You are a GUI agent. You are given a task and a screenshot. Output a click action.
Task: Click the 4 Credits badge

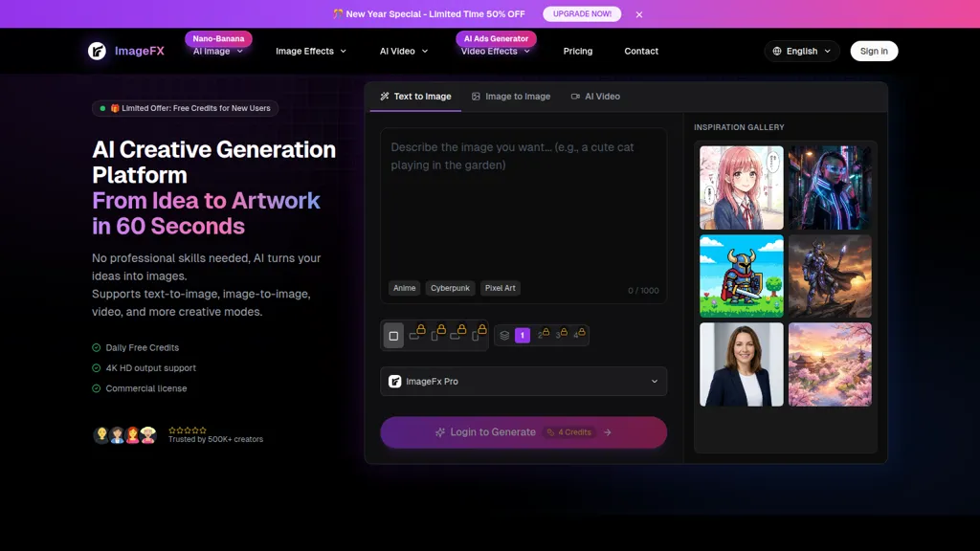[x=568, y=432]
